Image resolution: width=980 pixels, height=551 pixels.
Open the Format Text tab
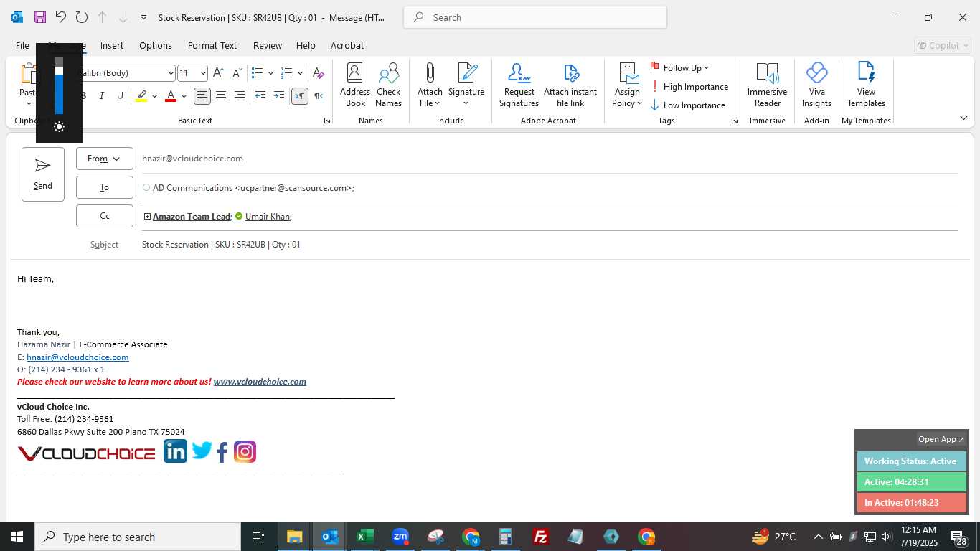point(212,45)
